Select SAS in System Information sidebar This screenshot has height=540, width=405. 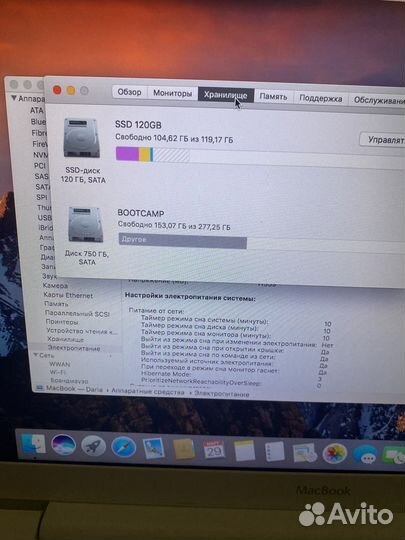(x=41, y=176)
